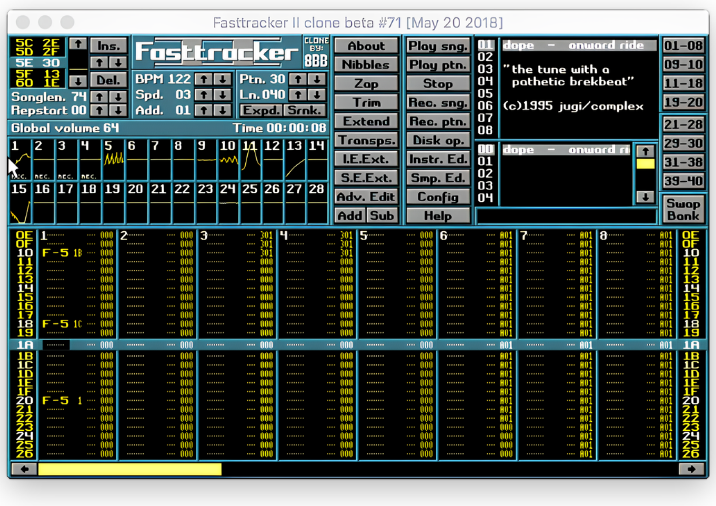Screen dimensions: 716x506
Task: Increase Ptn. number with up arrow
Action: (298, 79)
